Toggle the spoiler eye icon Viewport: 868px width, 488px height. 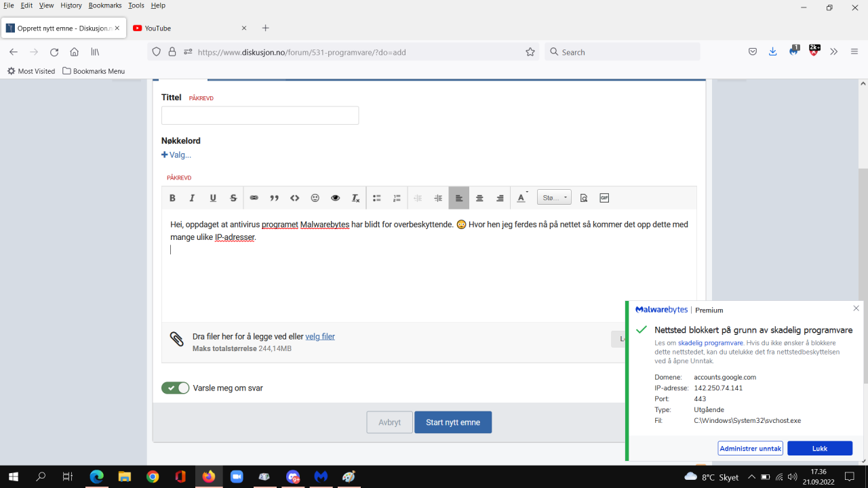335,198
